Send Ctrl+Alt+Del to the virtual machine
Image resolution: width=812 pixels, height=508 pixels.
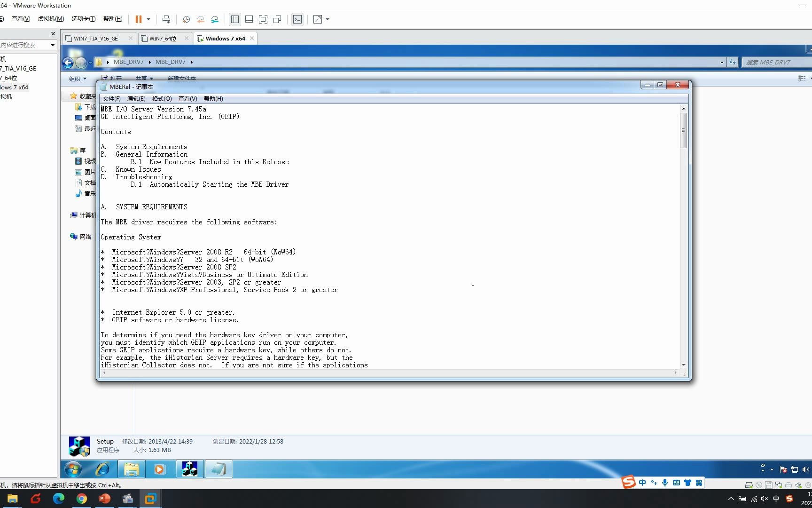pyautogui.click(x=166, y=19)
